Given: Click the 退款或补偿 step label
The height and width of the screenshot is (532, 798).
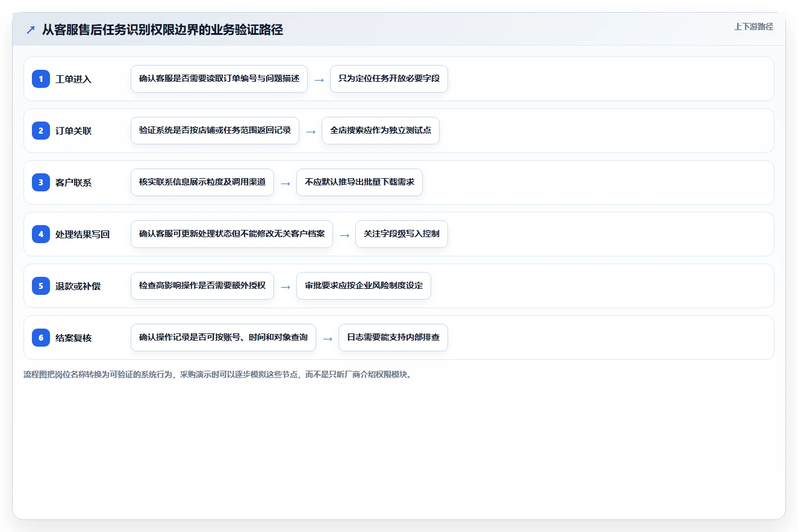Looking at the screenshot, I should click(x=78, y=286).
